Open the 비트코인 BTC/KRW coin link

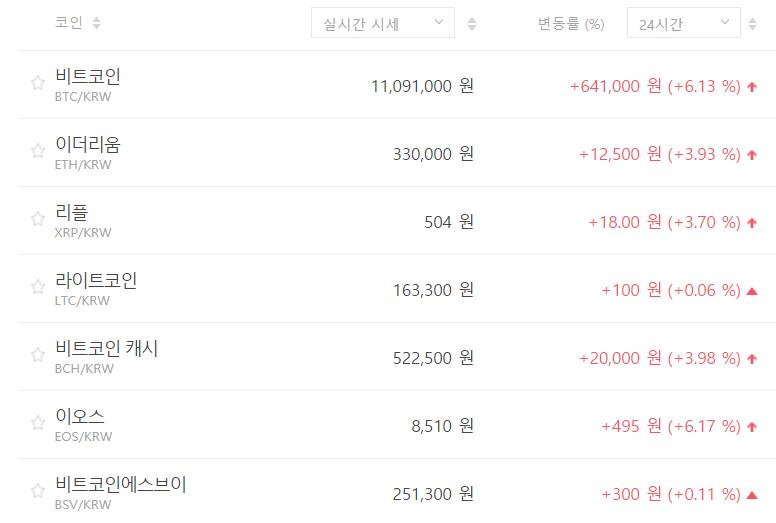click(x=88, y=76)
